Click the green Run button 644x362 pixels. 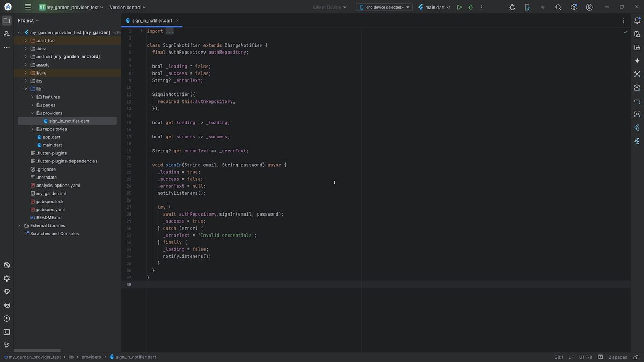point(459,8)
